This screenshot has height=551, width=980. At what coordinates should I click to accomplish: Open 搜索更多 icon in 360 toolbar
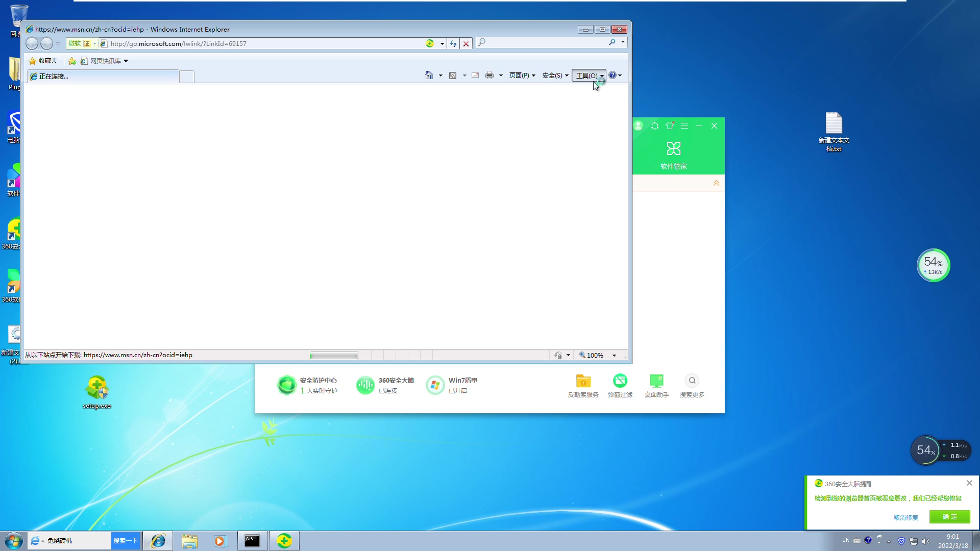point(692,380)
